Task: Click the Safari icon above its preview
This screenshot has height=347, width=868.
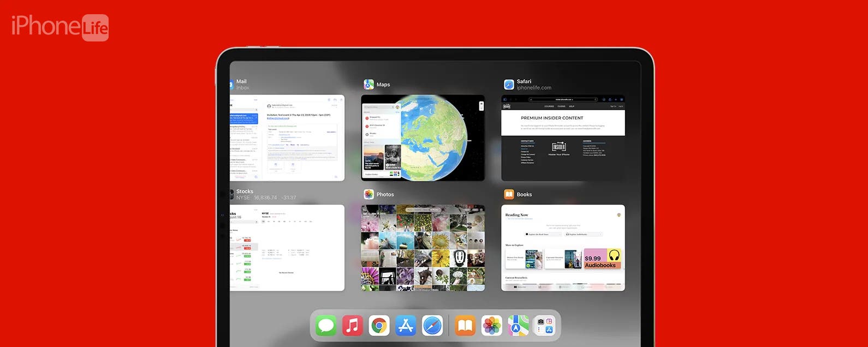Action: 509,85
